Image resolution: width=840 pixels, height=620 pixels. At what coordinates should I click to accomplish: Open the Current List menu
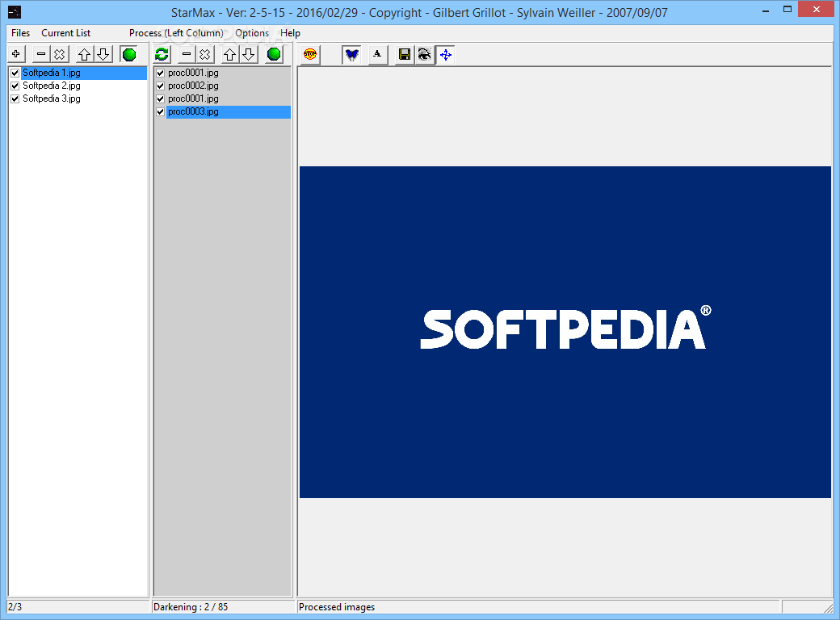66,32
